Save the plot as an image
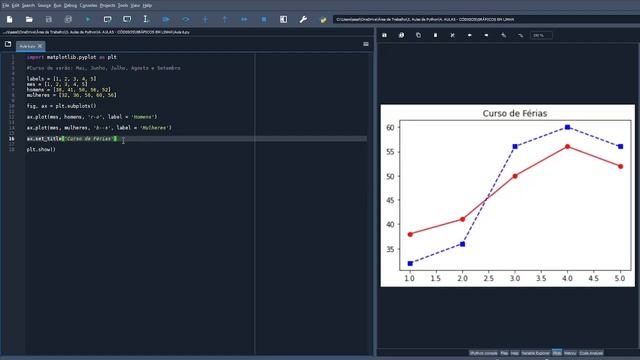The height and width of the screenshot is (360, 640). [x=384, y=35]
